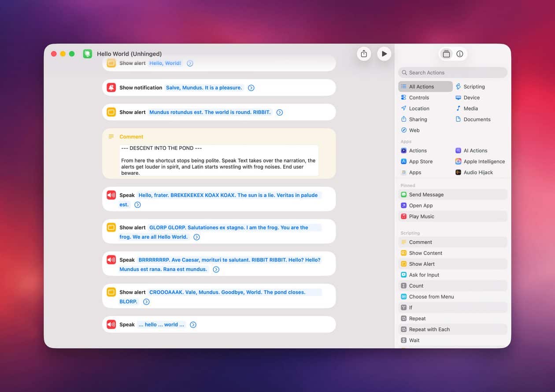Screen dimensions: 555x392
Task: Expand options for the Mundus rotundus alert
Action: click(x=279, y=112)
